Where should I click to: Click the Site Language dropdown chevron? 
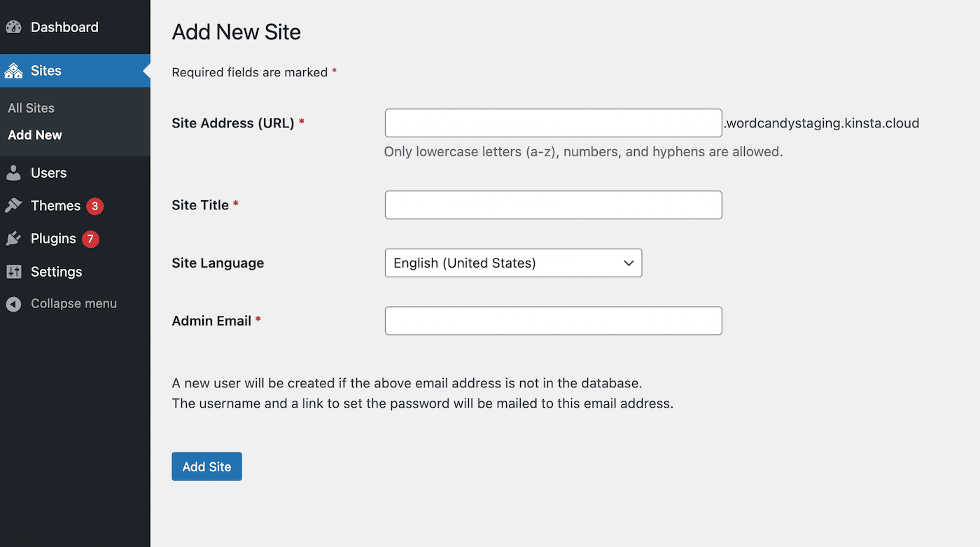click(628, 263)
